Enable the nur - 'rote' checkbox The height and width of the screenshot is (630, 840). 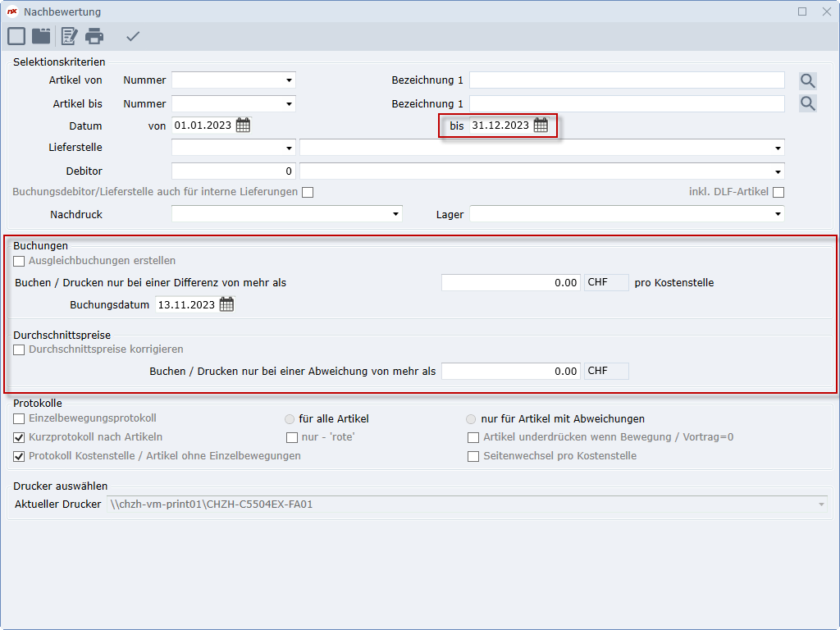point(292,437)
